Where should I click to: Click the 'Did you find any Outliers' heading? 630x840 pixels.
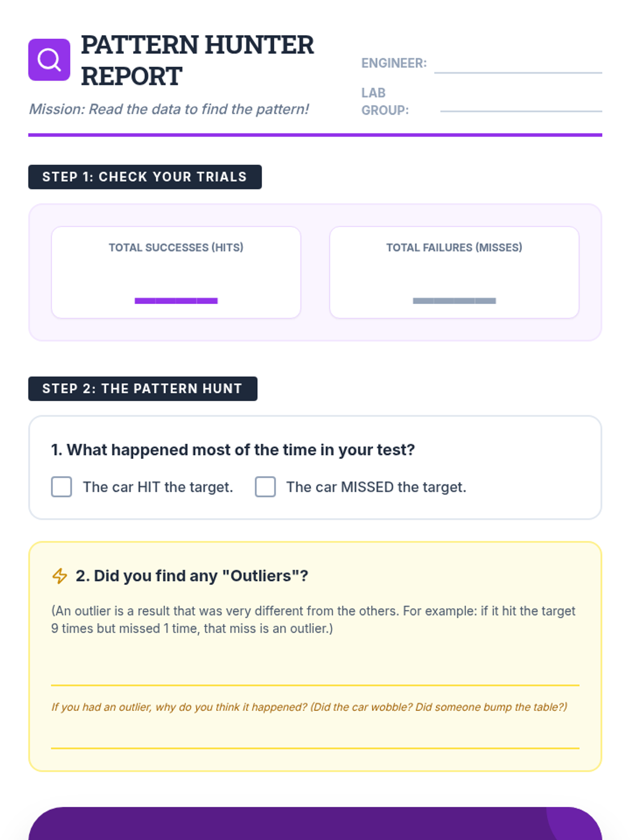coord(192,576)
